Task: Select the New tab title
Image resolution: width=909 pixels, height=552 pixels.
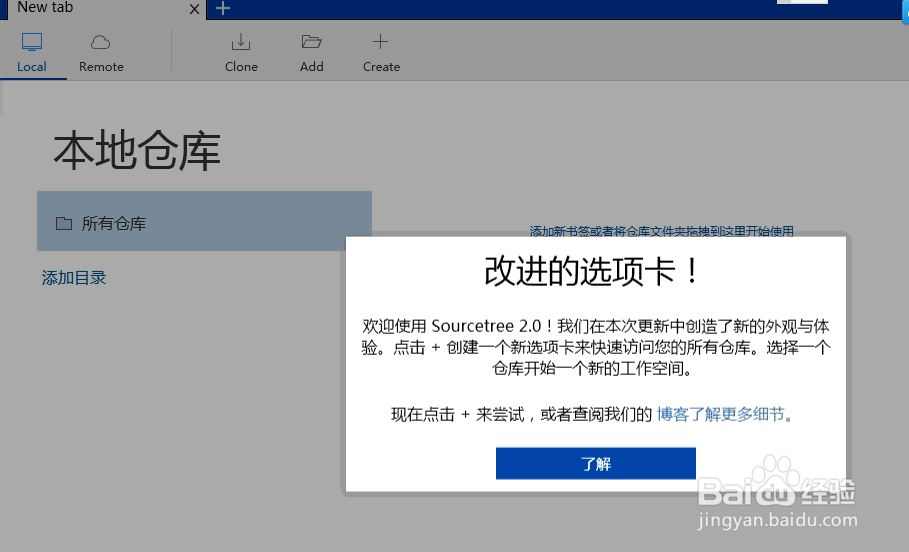Action: [45, 8]
